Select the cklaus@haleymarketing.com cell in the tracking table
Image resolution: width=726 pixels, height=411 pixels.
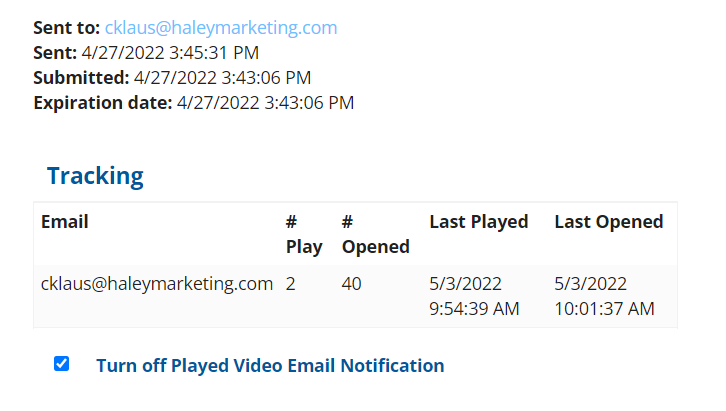157,284
